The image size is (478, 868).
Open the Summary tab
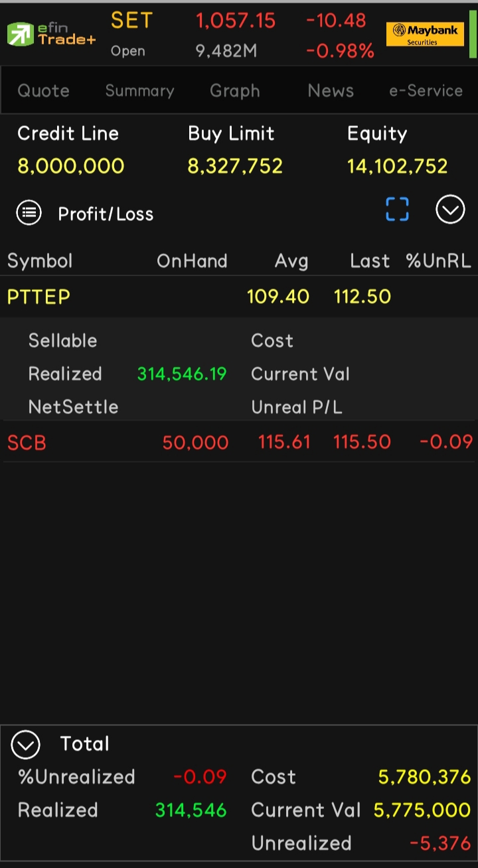139,91
